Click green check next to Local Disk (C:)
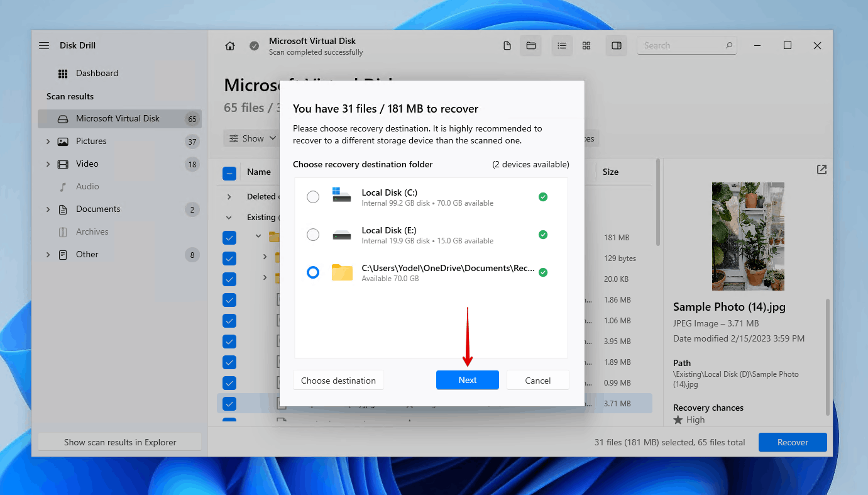The image size is (868, 495). 543,197
